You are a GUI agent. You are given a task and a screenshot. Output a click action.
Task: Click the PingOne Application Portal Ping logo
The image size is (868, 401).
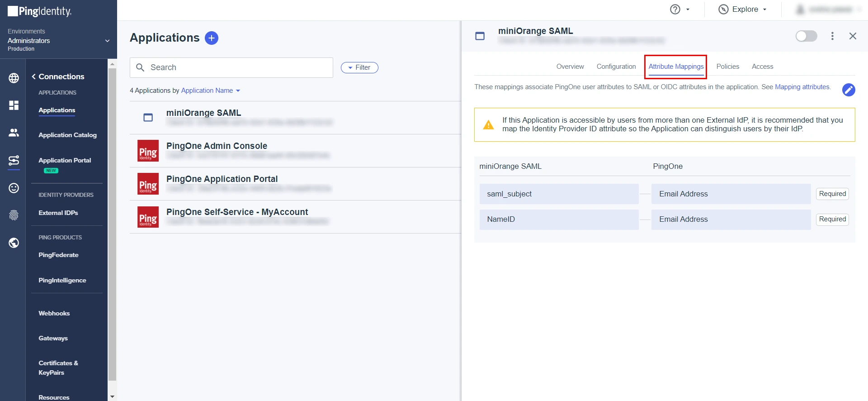pyautogui.click(x=148, y=184)
